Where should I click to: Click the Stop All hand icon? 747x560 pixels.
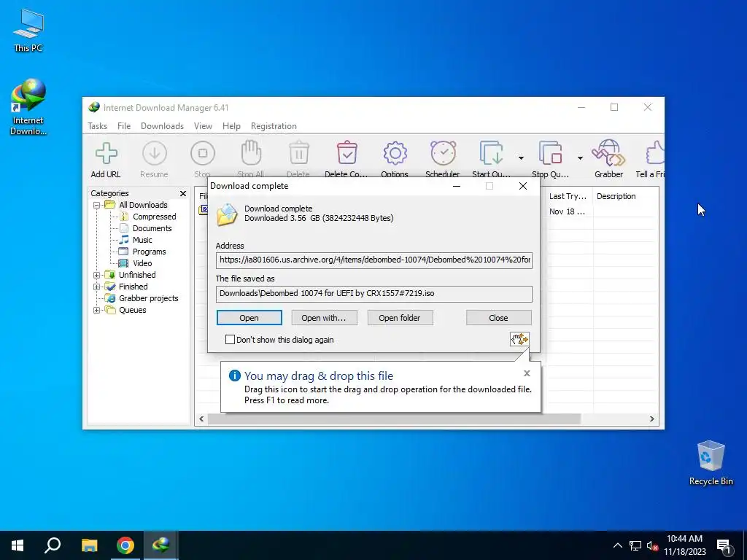[251, 153]
